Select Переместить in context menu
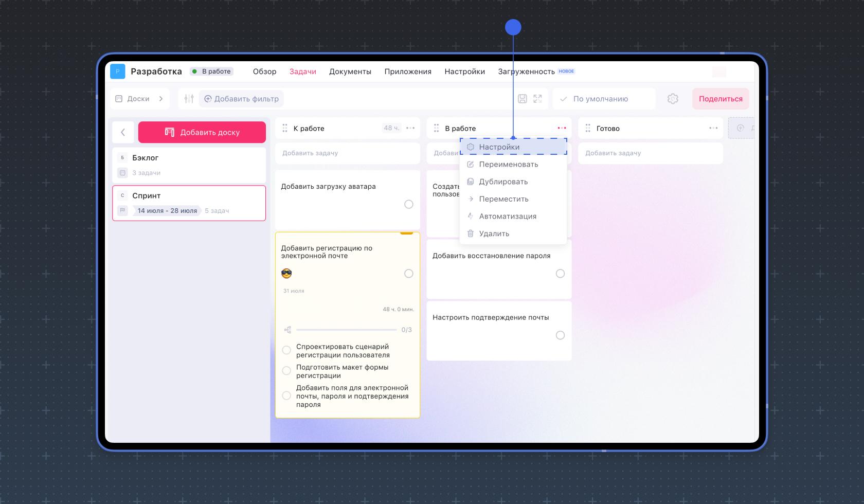This screenshot has width=864, height=504. click(x=513, y=199)
